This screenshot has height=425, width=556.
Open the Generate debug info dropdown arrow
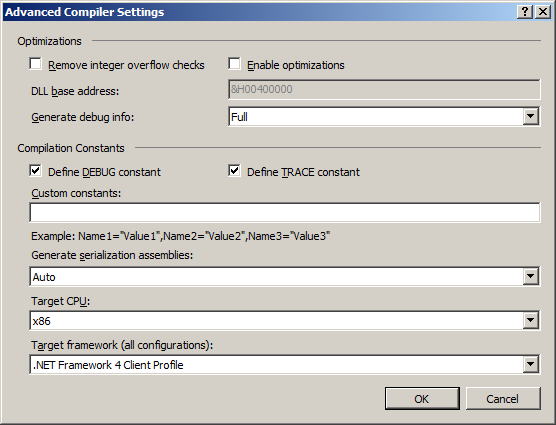(x=530, y=117)
